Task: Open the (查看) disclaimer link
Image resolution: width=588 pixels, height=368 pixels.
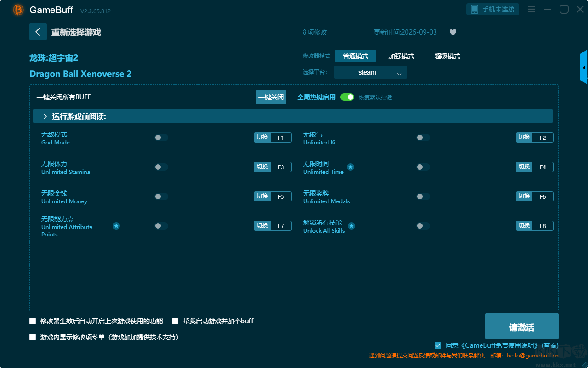Action: [x=550, y=345]
